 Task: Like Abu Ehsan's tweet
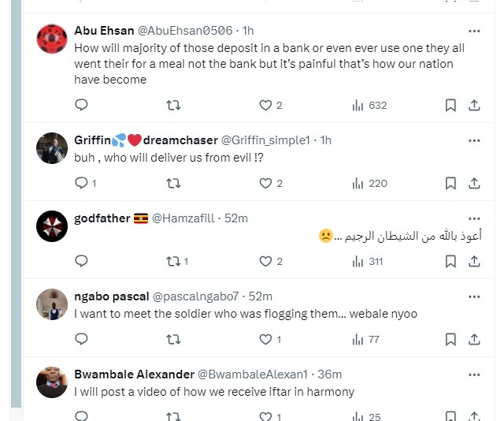(266, 105)
